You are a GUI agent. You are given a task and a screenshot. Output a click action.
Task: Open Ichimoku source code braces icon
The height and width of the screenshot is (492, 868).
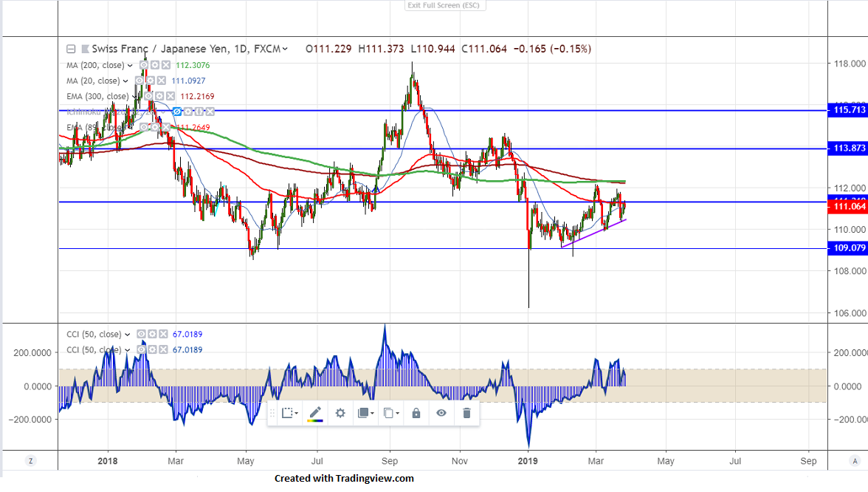(x=199, y=112)
